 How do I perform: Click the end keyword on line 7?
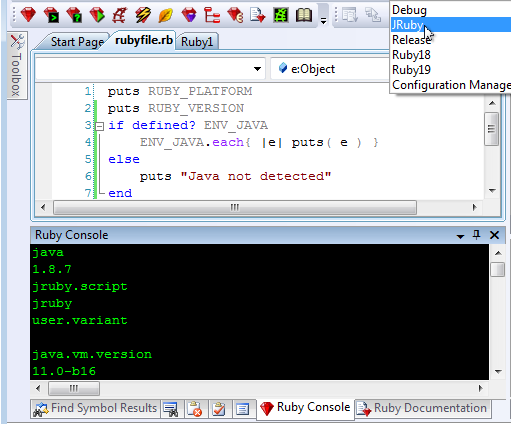[x=120, y=193]
